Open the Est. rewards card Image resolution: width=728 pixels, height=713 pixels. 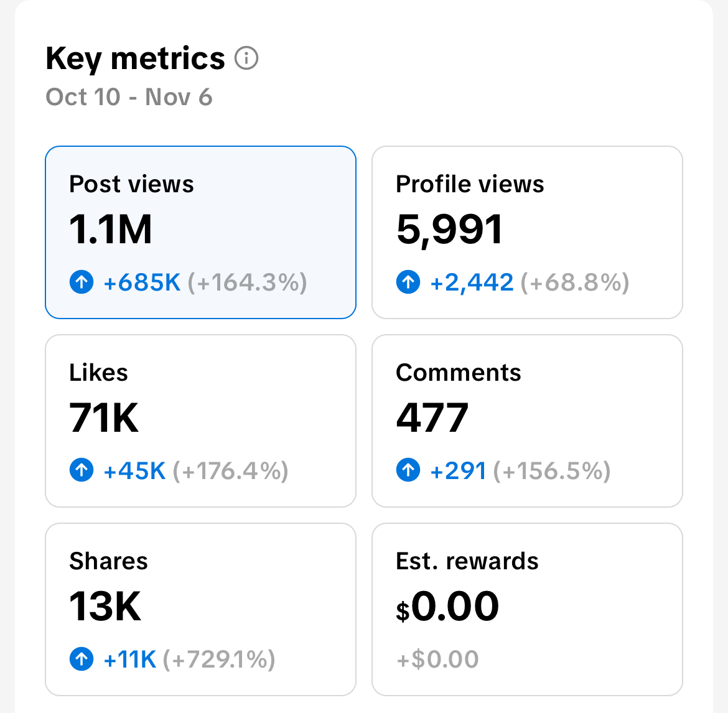tap(527, 610)
